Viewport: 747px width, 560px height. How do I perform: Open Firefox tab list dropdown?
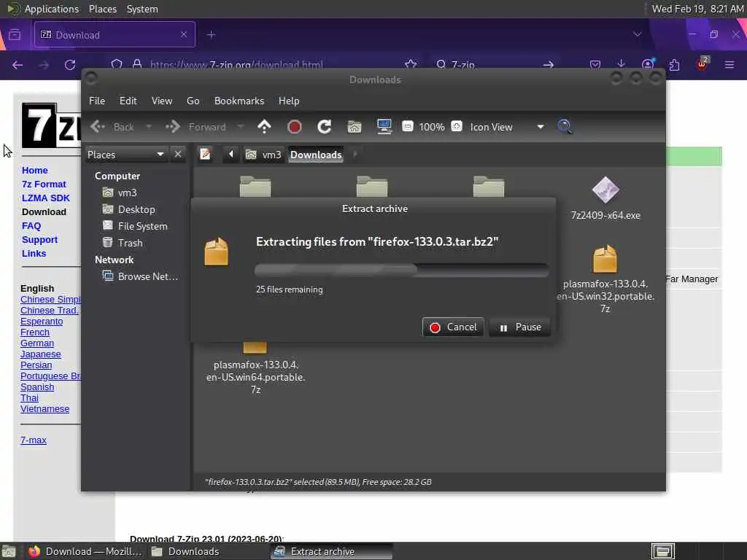637,34
